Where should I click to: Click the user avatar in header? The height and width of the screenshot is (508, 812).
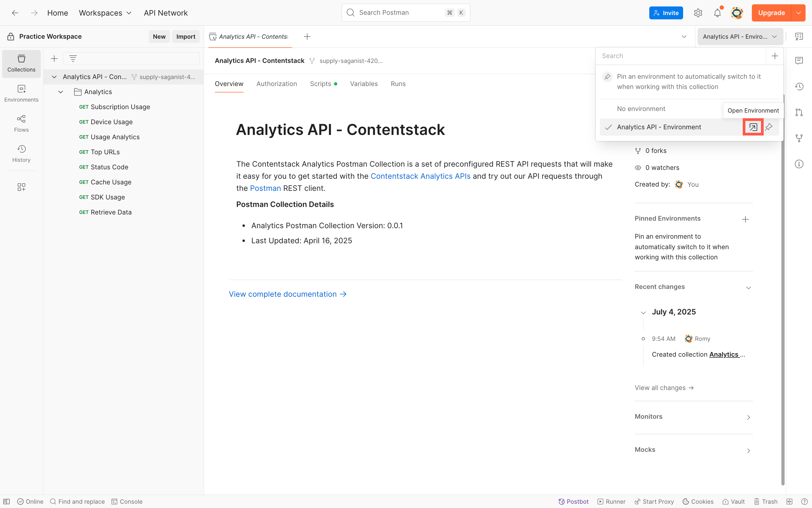point(737,13)
